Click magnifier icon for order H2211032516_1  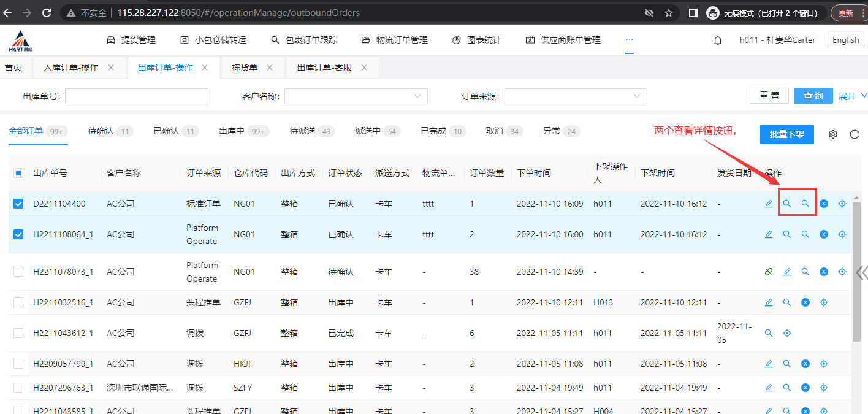coord(787,302)
